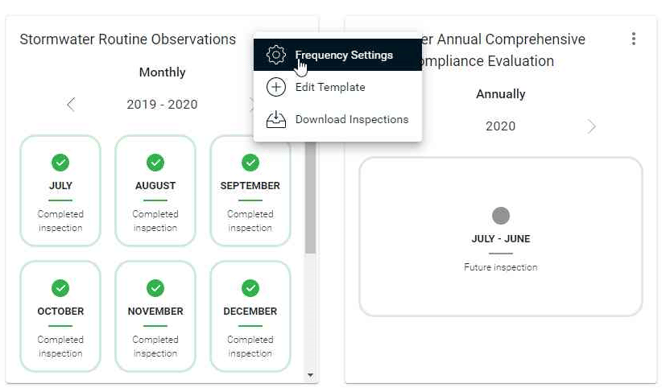Click the green checkmark for August
The image size is (670, 388).
point(155,162)
